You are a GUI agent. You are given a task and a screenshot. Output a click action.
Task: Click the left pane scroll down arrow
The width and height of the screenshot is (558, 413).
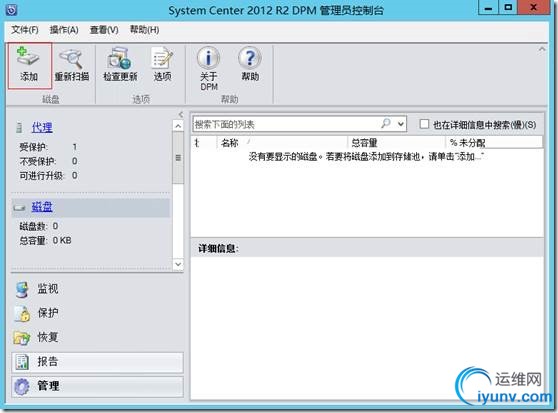pos(178,264)
